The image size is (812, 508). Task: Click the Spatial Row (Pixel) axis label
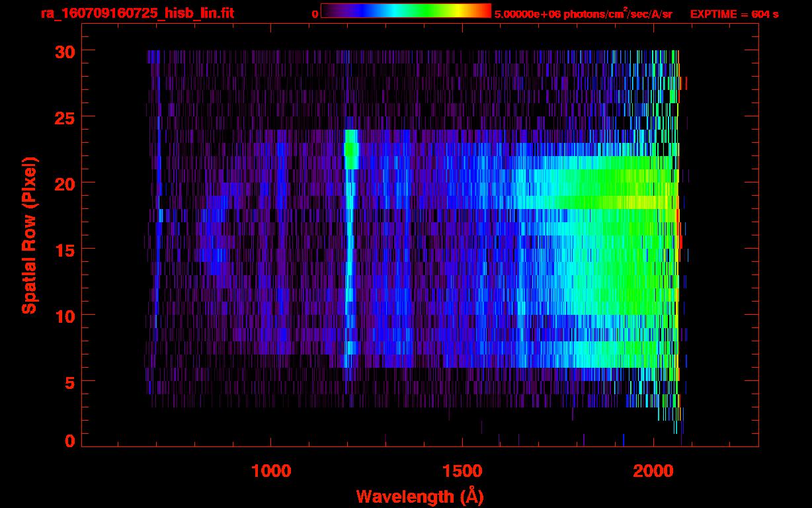coord(29,235)
